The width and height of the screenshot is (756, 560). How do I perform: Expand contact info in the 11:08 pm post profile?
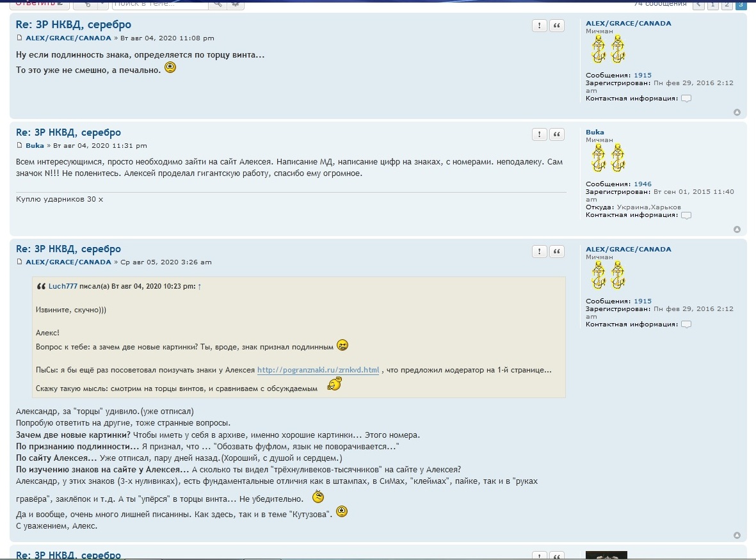click(686, 99)
